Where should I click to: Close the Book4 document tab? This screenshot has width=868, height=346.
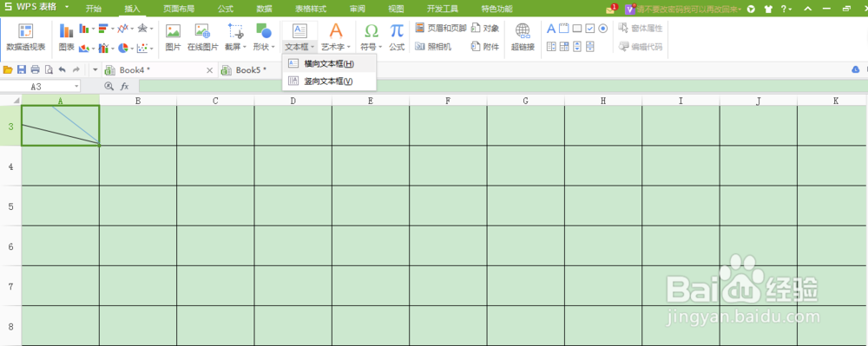coord(209,70)
